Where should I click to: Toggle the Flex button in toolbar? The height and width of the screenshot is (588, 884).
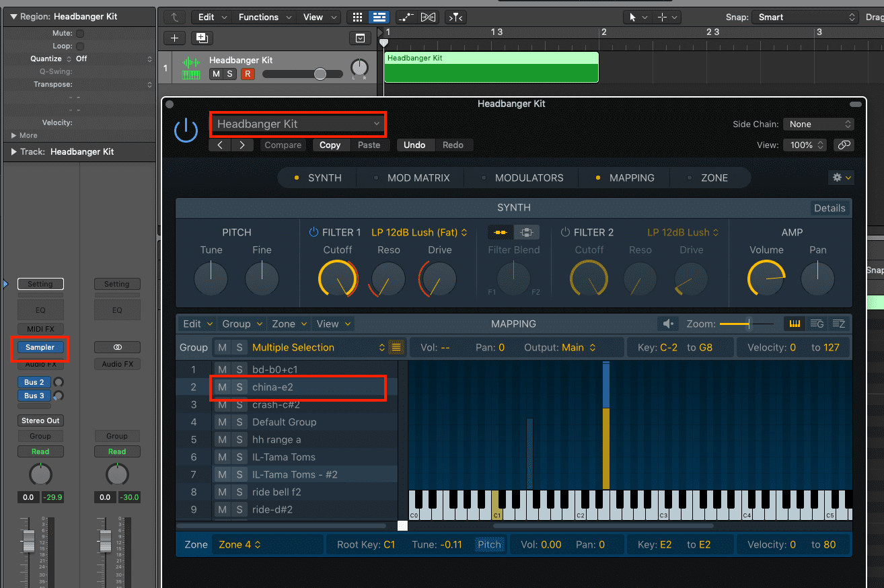(428, 17)
